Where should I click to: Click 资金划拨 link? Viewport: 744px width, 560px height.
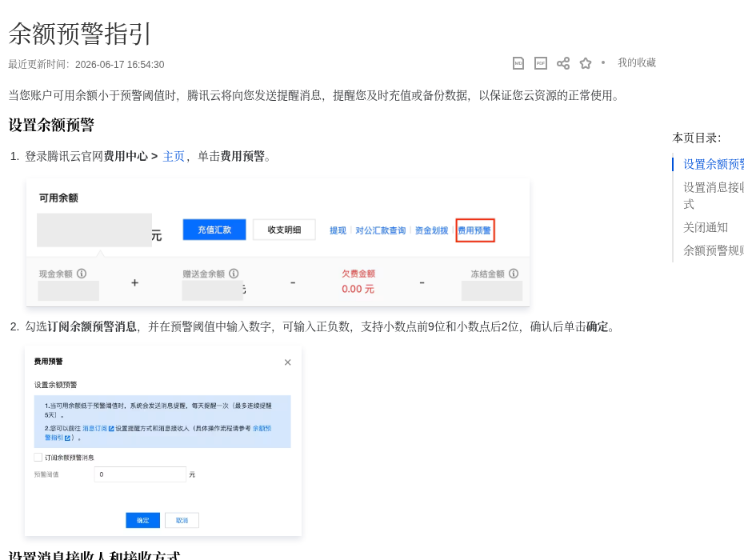pos(431,230)
